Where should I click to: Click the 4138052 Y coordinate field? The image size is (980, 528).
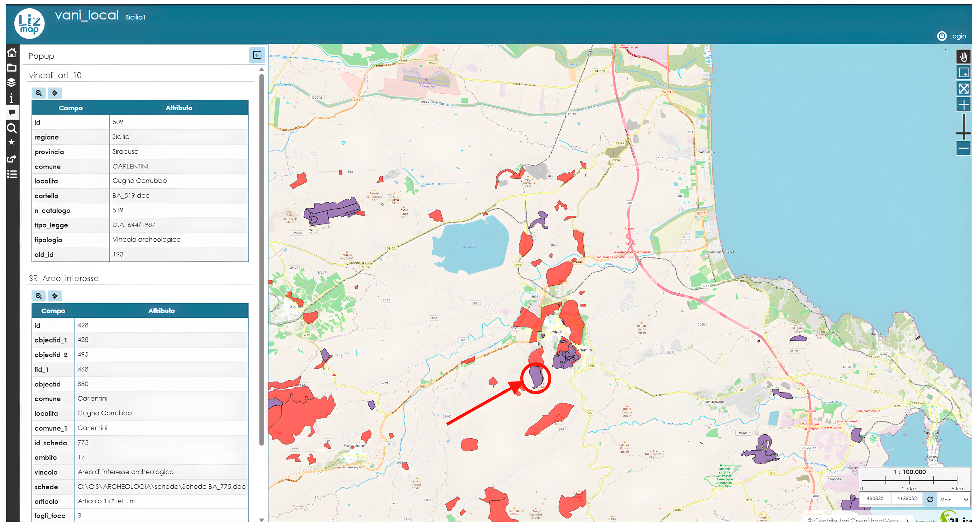click(907, 498)
